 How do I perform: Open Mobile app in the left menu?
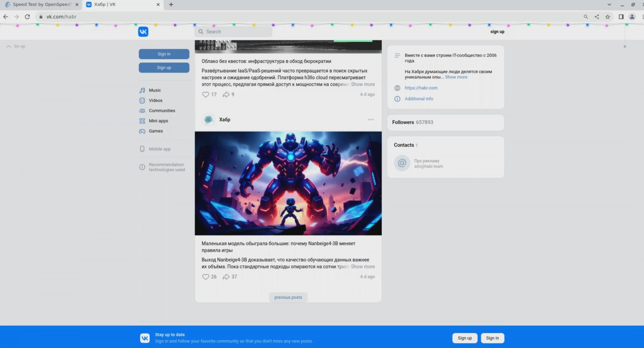coord(160,149)
